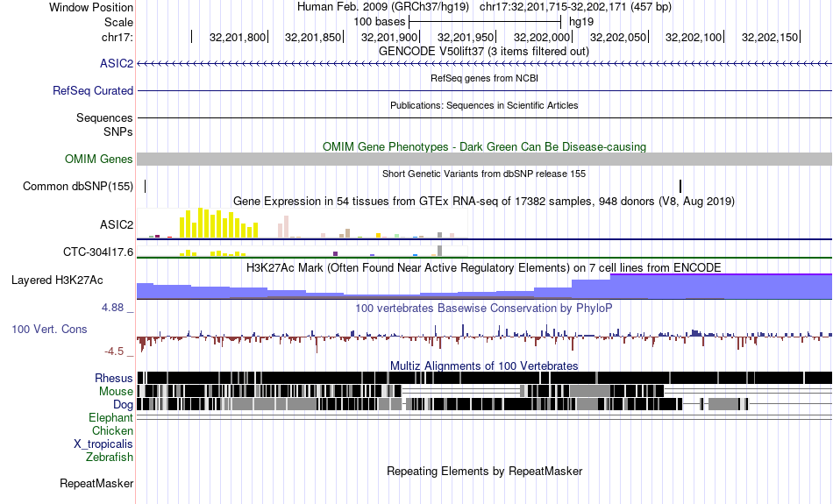The width and height of the screenshot is (833, 504).
Task: Click 'OMIM Gene Phenotypes' green title
Action: [x=484, y=146]
